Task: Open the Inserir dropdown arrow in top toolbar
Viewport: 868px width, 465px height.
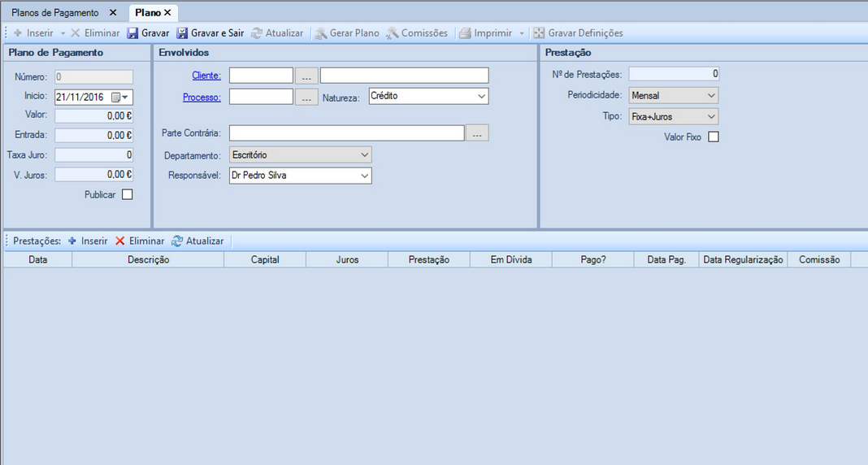Action: tap(63, 33)
